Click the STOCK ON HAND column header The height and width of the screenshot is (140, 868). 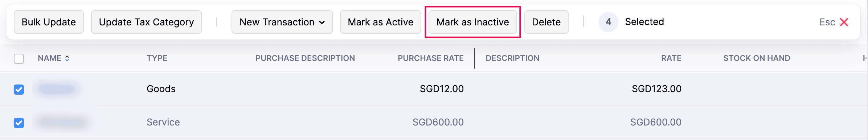pos(757,58)
